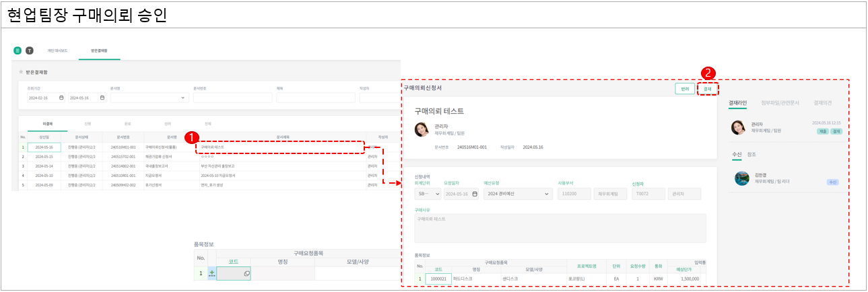Click the 반려 reject button
The height and width of the screenshot is (292, 868).
(684, 89)
